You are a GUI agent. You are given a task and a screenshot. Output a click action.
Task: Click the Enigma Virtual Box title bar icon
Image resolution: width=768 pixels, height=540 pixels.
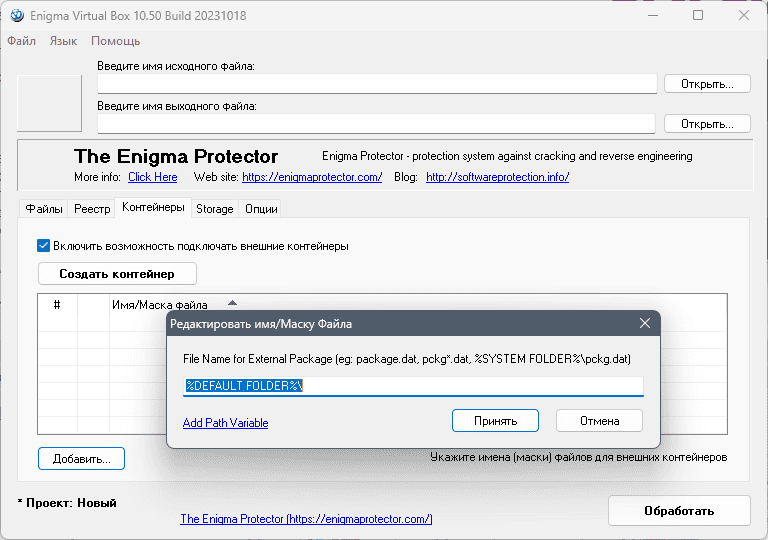[x=17, y=16]
